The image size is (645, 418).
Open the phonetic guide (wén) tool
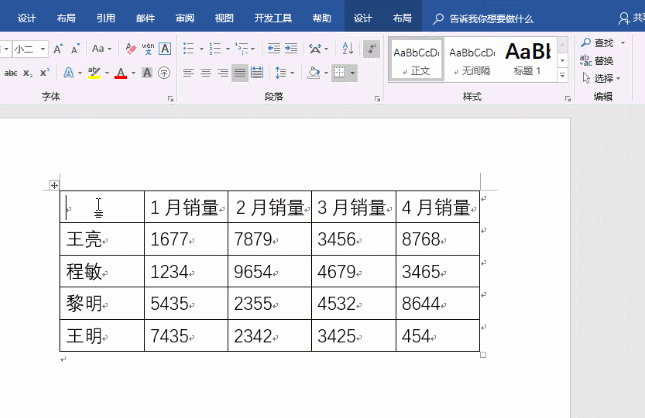148,49
